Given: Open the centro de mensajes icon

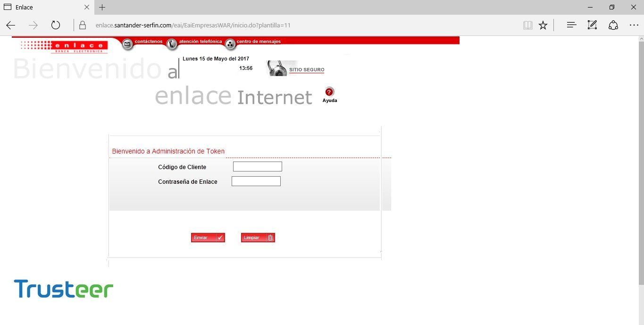Looking at the screenshot, I should tap(230, 44).
